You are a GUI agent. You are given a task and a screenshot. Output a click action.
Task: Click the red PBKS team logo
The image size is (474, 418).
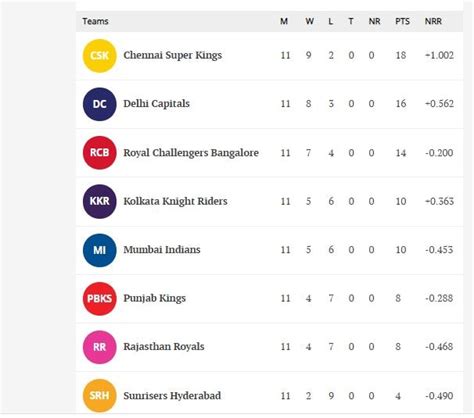pyautogui.click(x=100, y=298)
